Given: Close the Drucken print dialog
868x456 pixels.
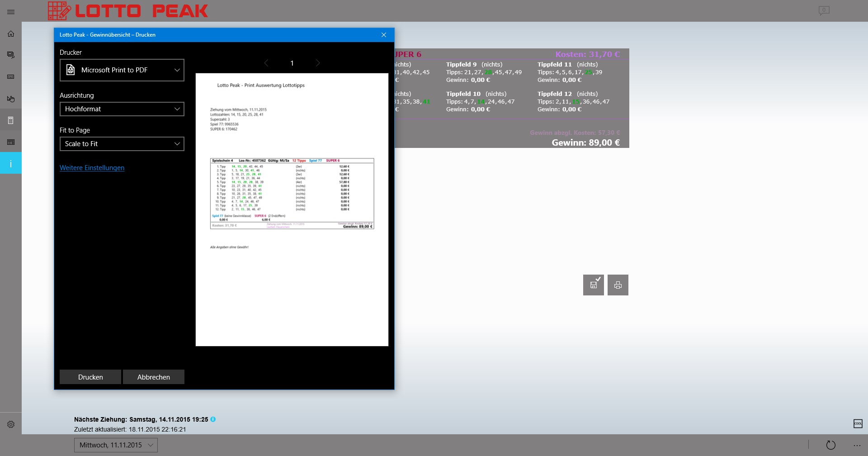Looking at the screenshot, I should click(384, 35).
